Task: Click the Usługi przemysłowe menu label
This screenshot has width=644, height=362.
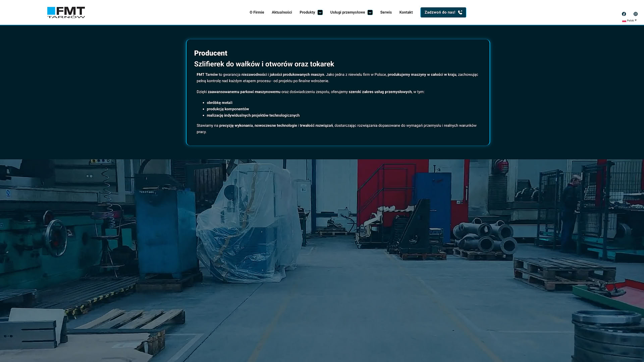Action: 347,12
